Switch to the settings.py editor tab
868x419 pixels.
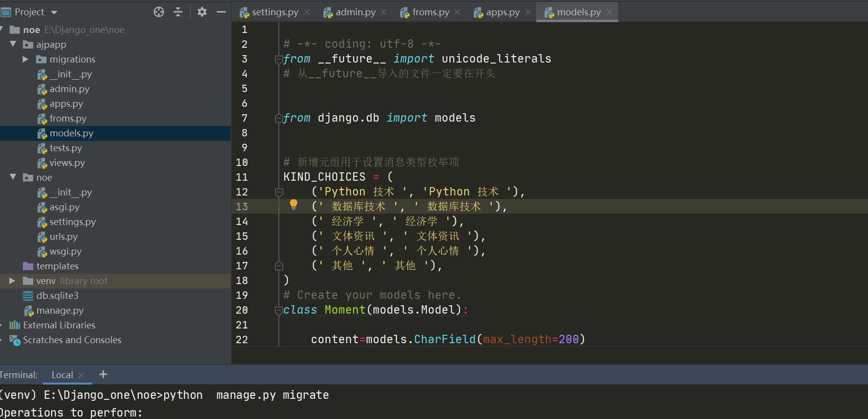(275, 12)
